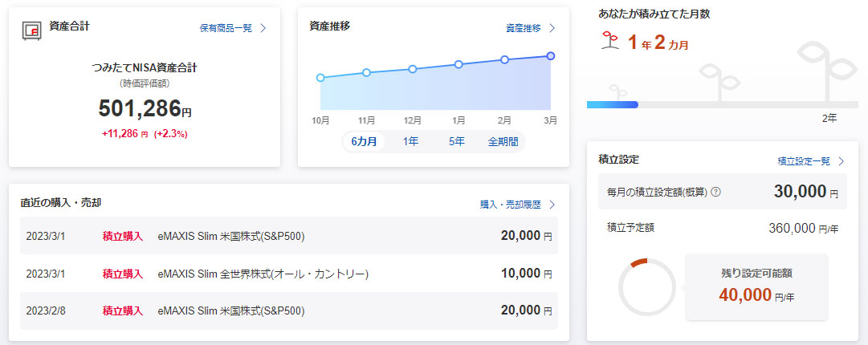The image size is (868, 345).
Task: Select the 2023/2/8 eMAXIS Slim 米国株式 row
Action: click(289, 310)
